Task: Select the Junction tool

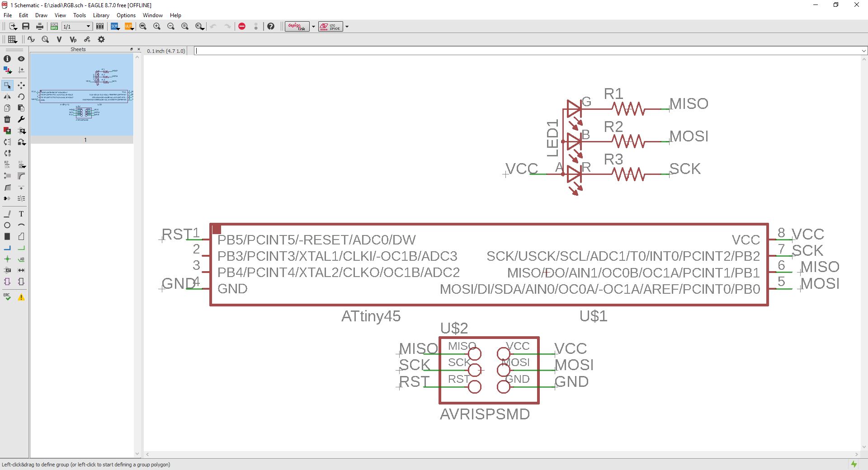Action: click(7, 259)
